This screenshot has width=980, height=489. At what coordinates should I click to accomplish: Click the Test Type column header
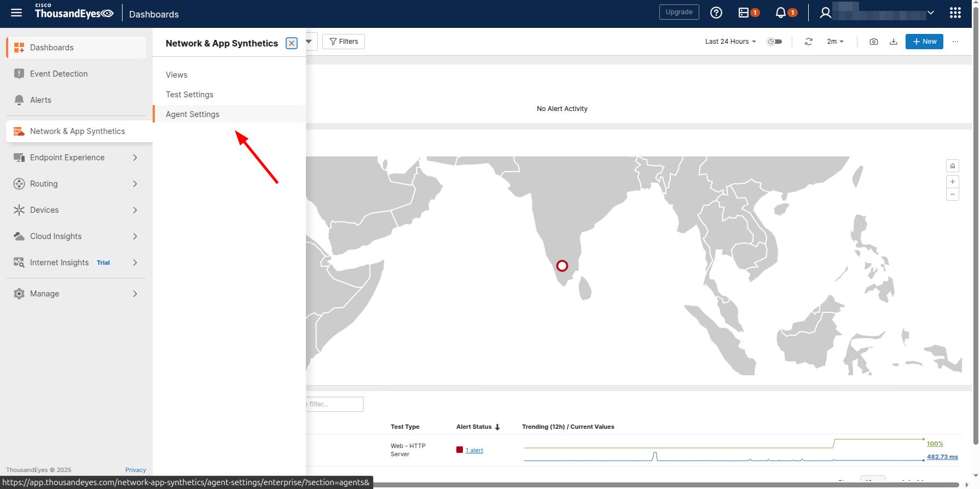(x=405, y=427)
